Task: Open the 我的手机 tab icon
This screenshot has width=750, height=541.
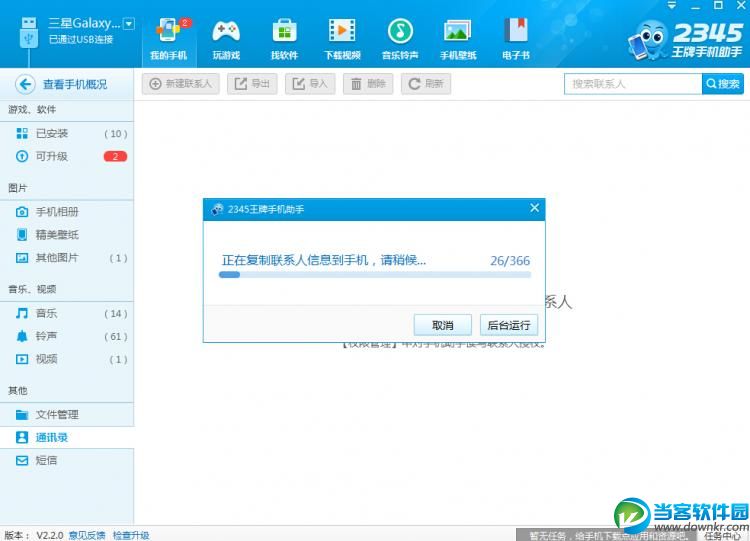Action: (x=169, y=31)
